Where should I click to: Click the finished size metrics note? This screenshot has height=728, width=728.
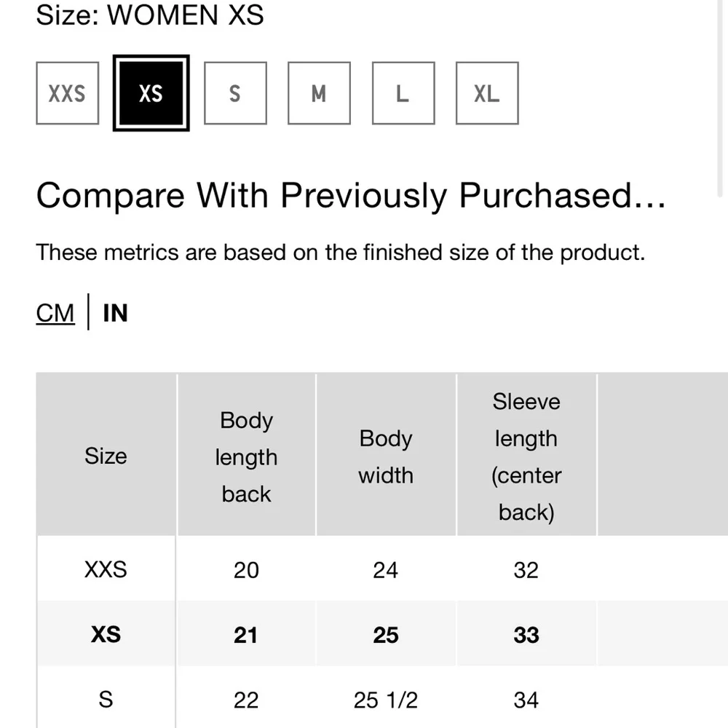tap(340, 253)
